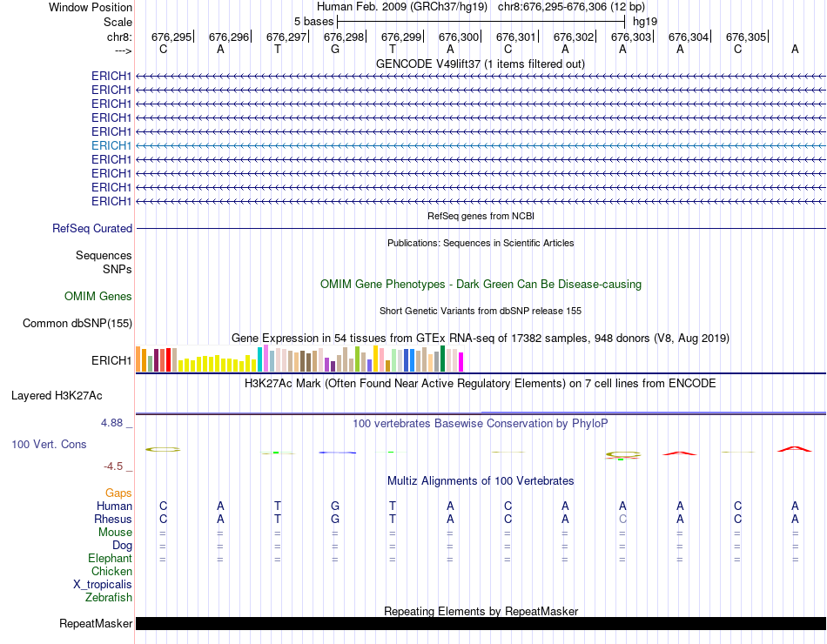
Task: Click the OMIM Genes track label
Action: pos(98,297)
